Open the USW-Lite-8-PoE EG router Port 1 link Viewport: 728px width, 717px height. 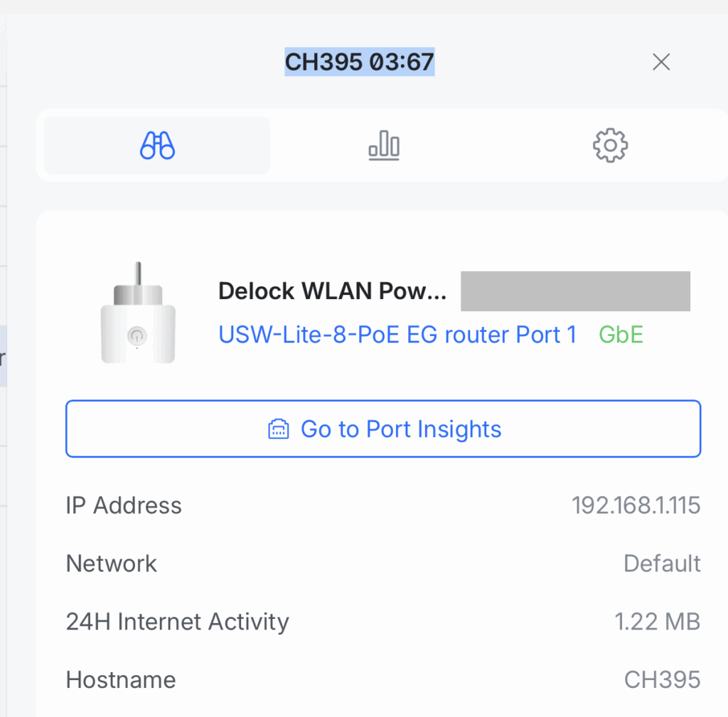[x=397, y=334]
